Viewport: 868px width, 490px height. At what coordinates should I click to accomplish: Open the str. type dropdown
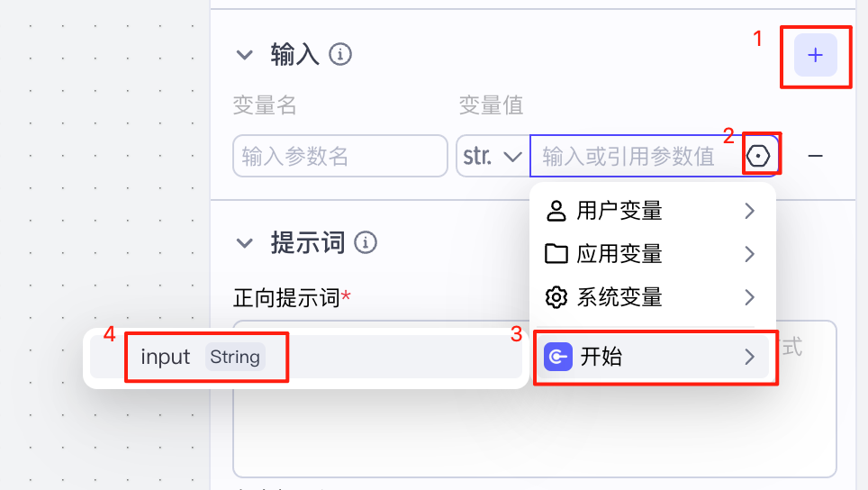493,156
